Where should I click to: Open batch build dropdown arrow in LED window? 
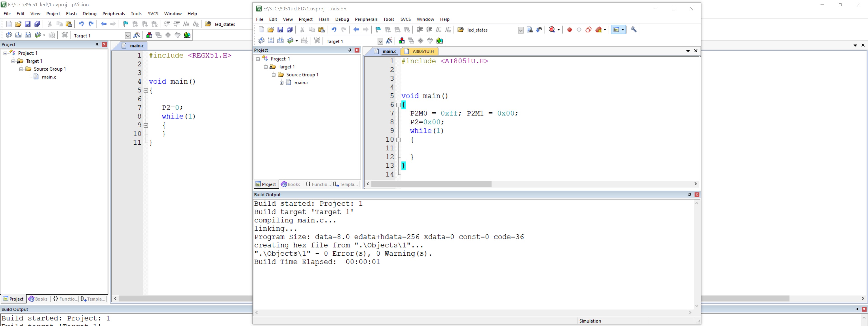click(x=296, y=41)
